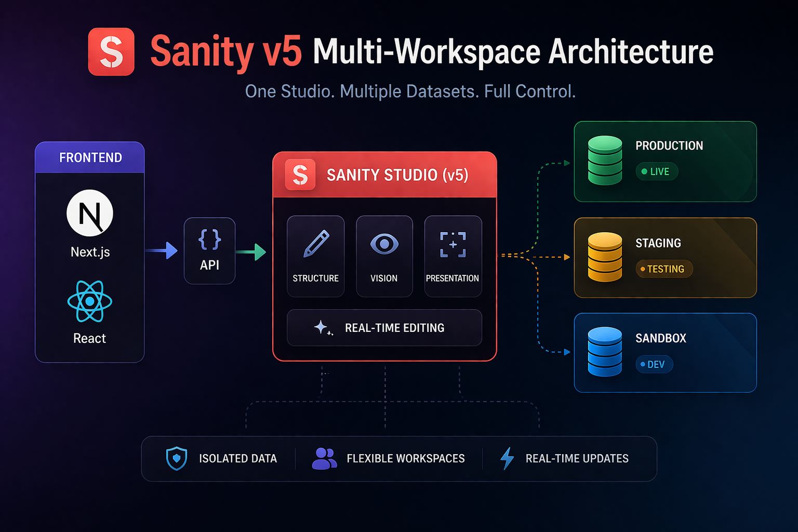Click the SANDBOX label
Screen dimensions: 798x532
[661, 338]
